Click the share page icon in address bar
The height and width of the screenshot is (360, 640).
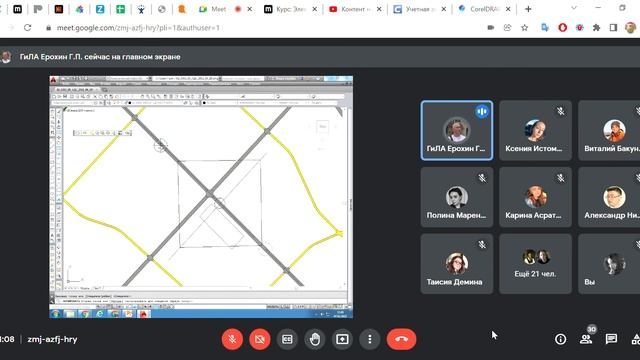click(x=507, y=28)
